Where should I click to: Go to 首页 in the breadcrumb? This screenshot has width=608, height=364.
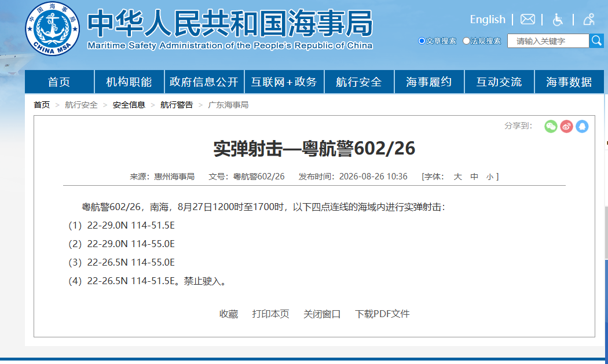point(42,105)
